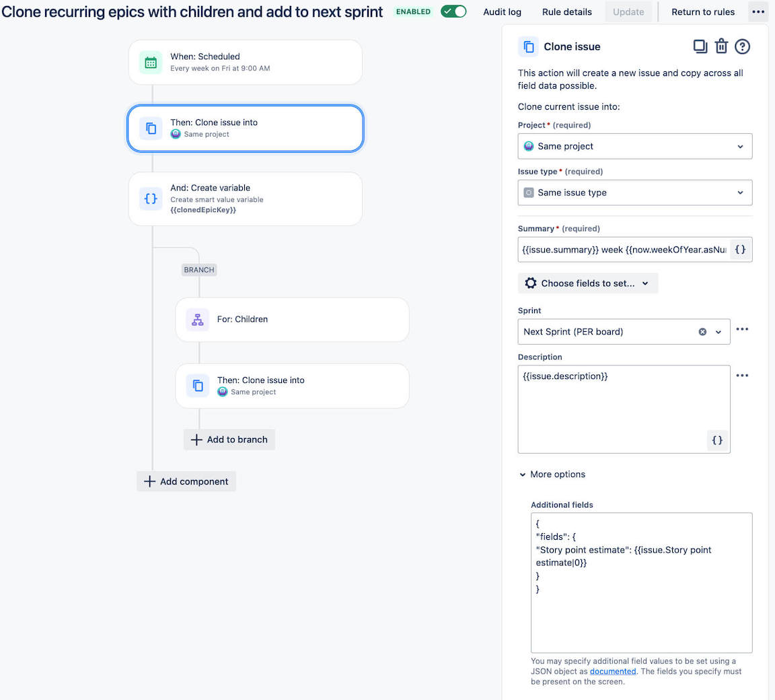This screenshot has width=775, height=700.
Task: Click Add to branch
Action: click(x=229, y=440)
